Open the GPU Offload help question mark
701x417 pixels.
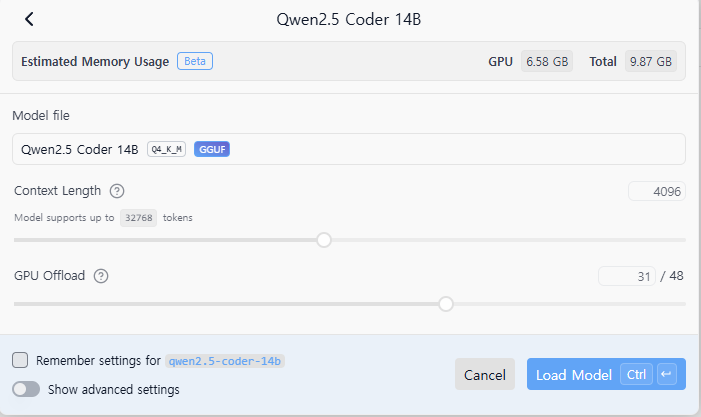tap(101, 276)
